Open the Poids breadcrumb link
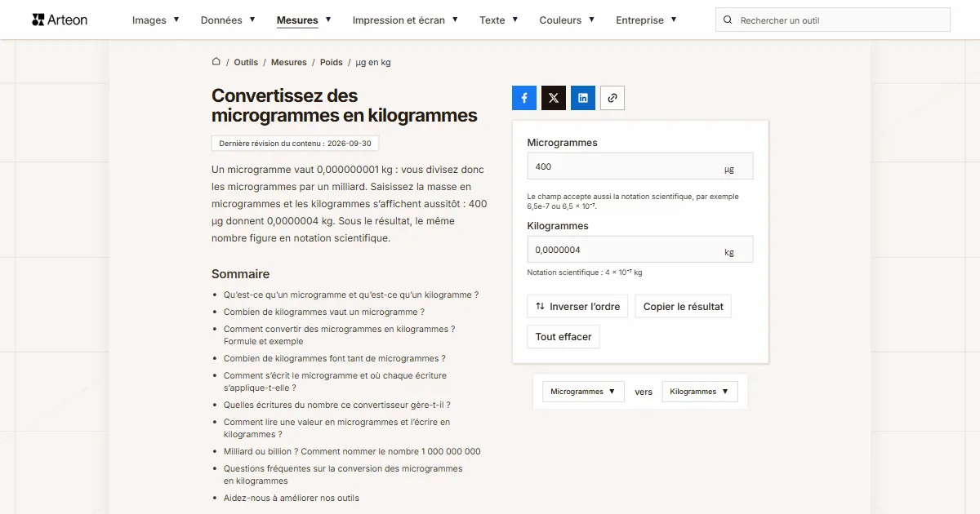Viewport: 980px width, 514px height. click(x=332, y=62)
